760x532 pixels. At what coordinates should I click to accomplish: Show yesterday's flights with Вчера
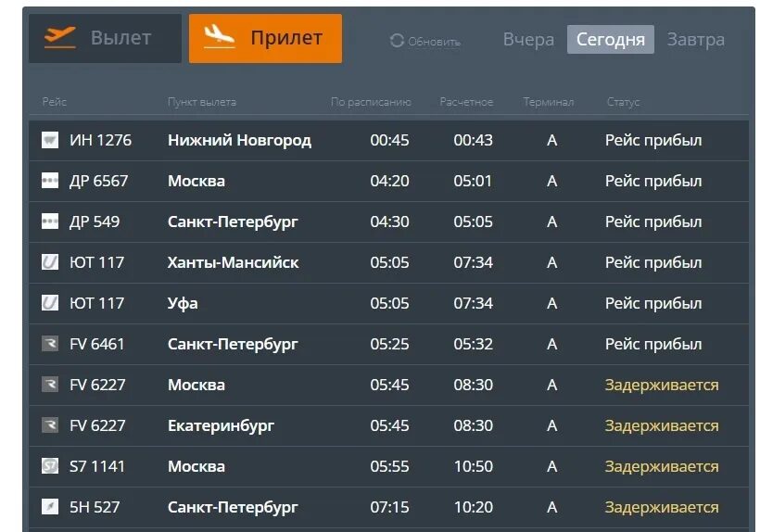point(528,40)
